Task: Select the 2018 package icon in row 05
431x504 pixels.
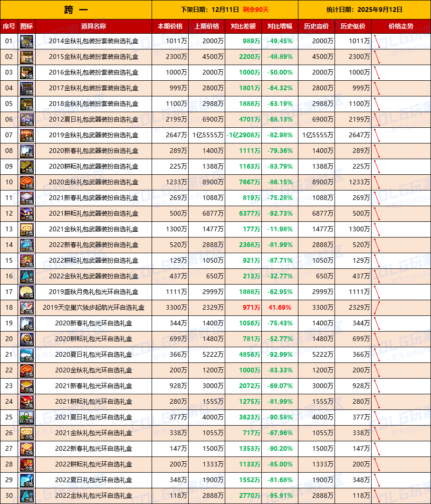Action: pos(27,104)
